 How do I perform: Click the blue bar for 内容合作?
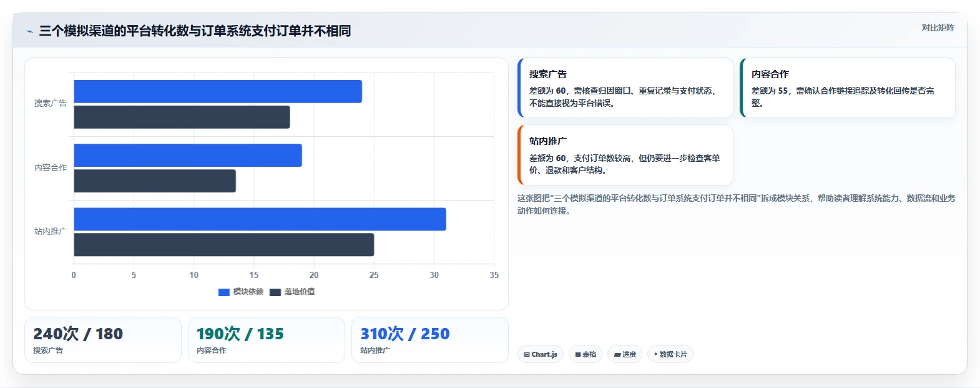[x=188, y=156]
